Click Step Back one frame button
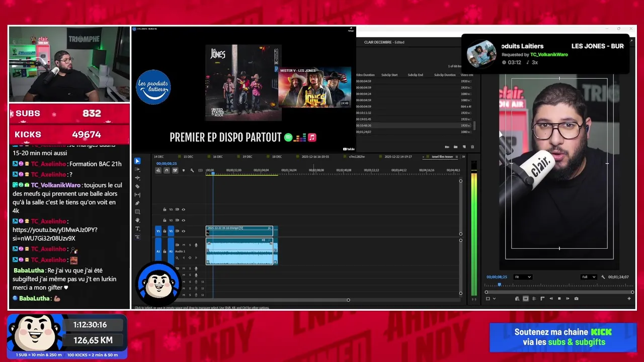This screenshot has height=362, width=644. point(551,299)
